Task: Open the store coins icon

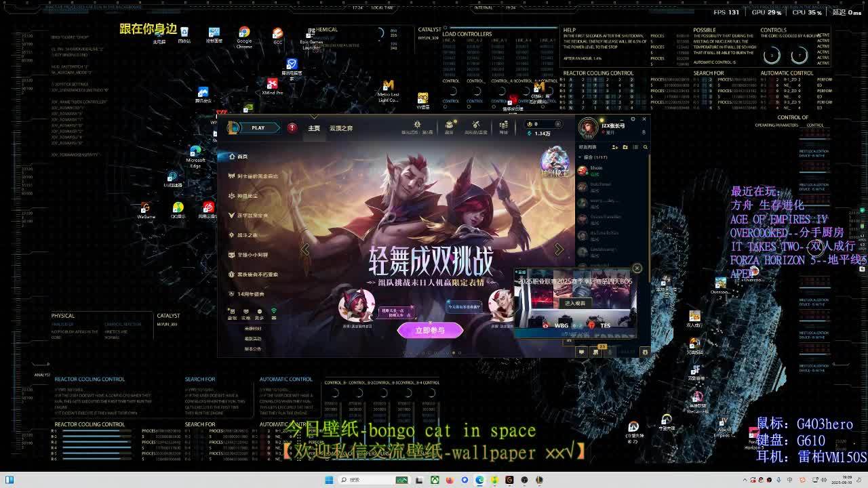Action: click(503, 125)
